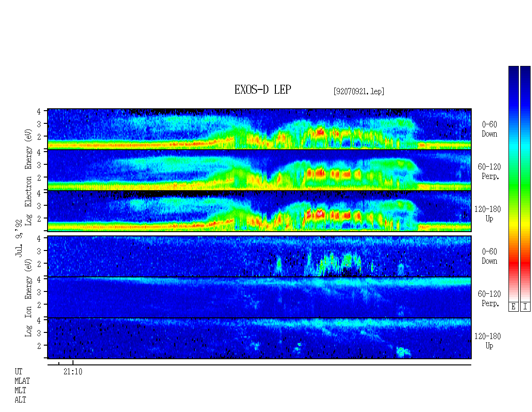The width and height of the screenshot is (532, 412).
Task: Open the electron 60-120 Perp. spectrogram panel
Action: point(259,170)
